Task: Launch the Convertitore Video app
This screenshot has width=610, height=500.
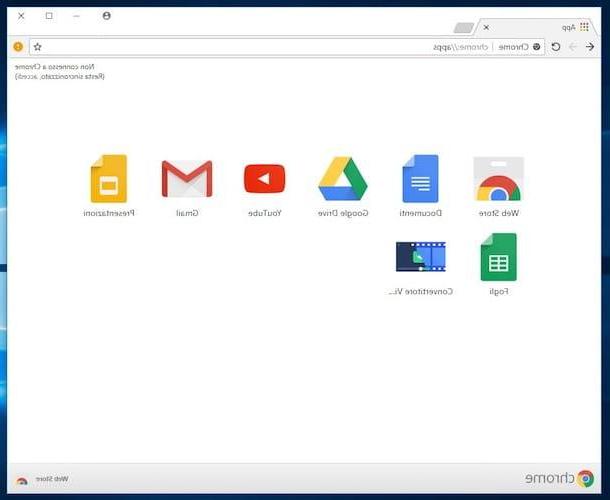Action: (x=421, y=257)
